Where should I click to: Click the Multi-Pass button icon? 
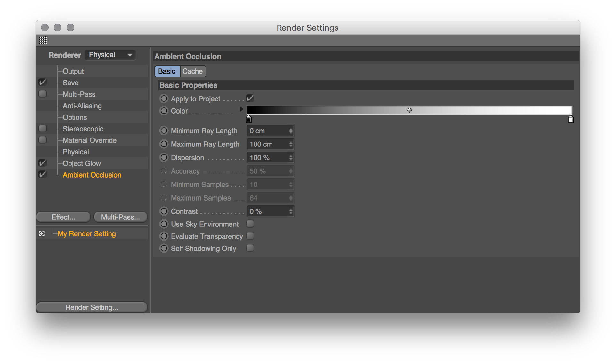(x=120, y=216)
